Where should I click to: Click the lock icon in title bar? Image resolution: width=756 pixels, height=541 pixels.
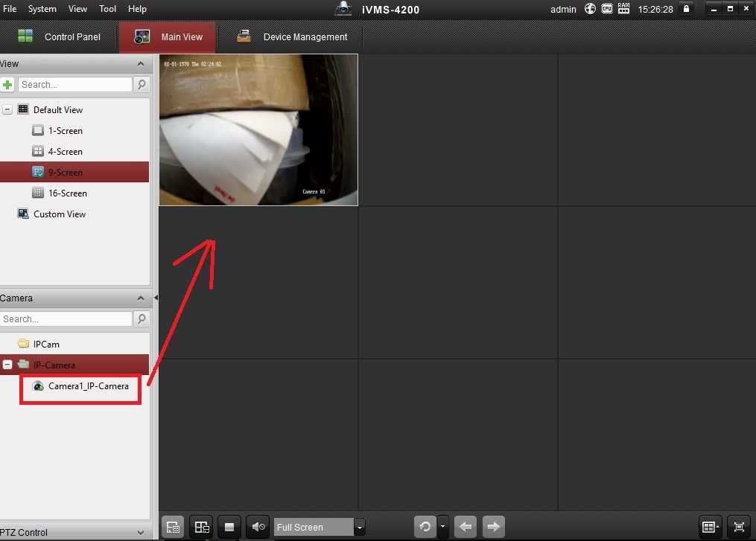click(685, 9)
